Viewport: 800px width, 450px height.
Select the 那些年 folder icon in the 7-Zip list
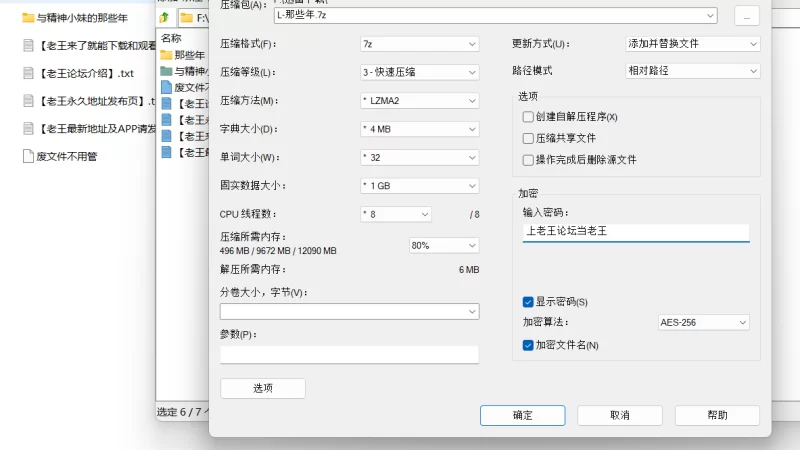(166, 55)
